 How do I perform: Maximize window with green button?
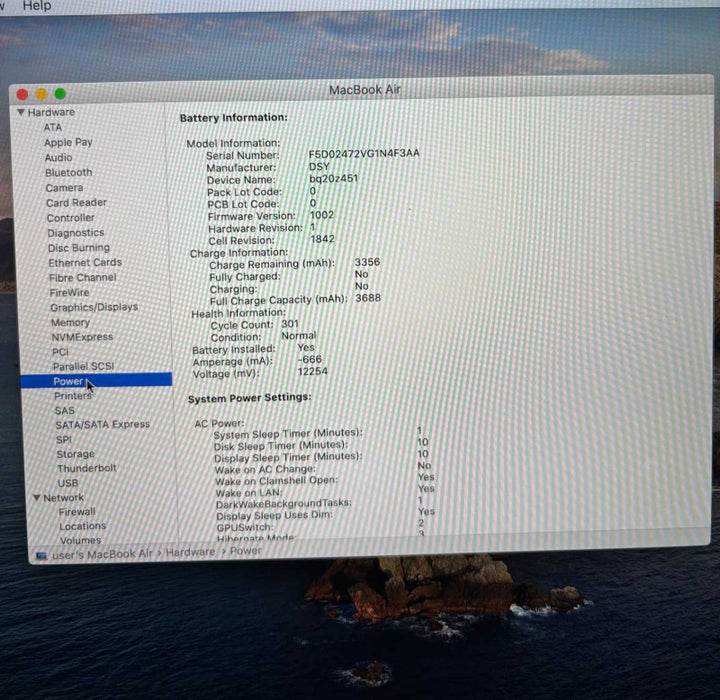(60, 94)
